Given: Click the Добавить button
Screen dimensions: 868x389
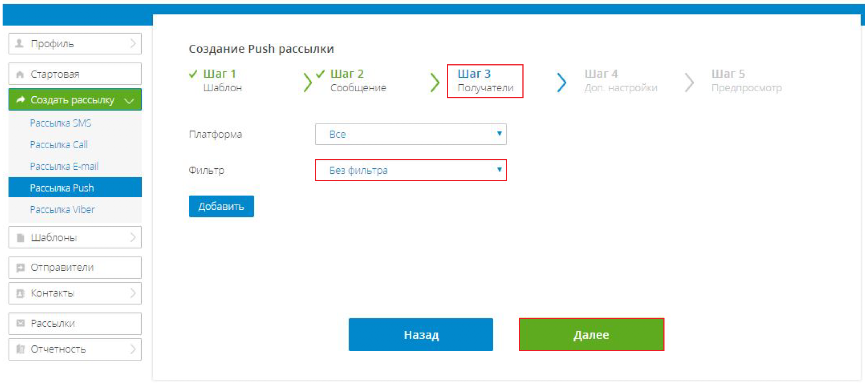Looking at the screenshot, I should pos(221,206).
